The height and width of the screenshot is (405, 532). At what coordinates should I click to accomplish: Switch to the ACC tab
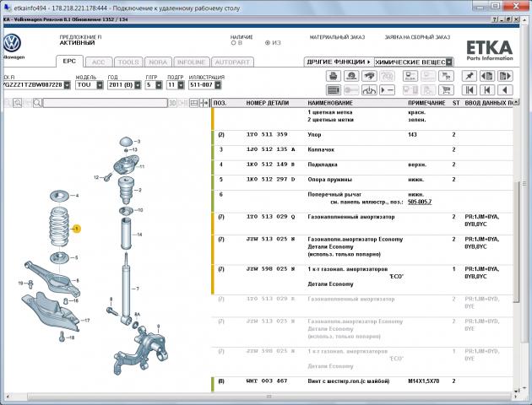(x=99, y=62)
